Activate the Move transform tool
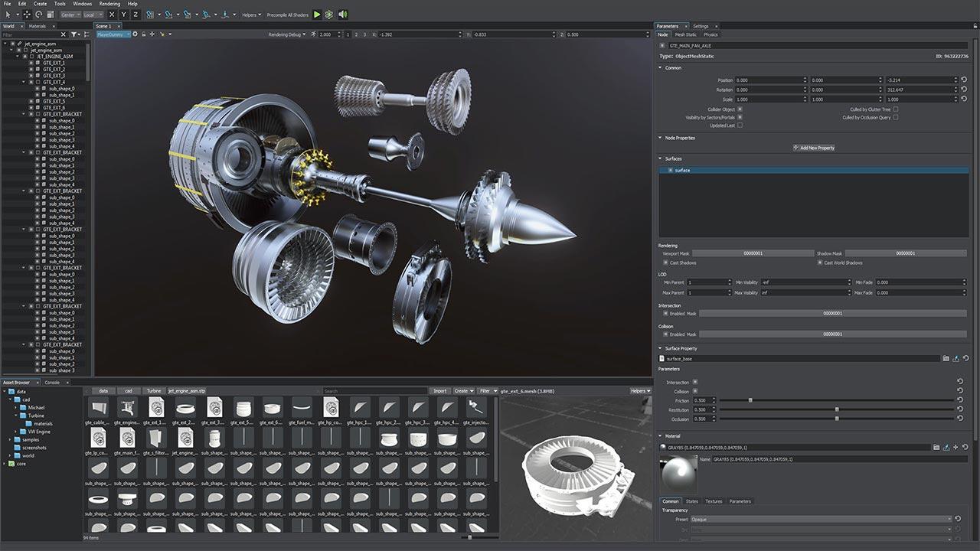This screenshot has width=980, height=551. click(x=28, y=14)
